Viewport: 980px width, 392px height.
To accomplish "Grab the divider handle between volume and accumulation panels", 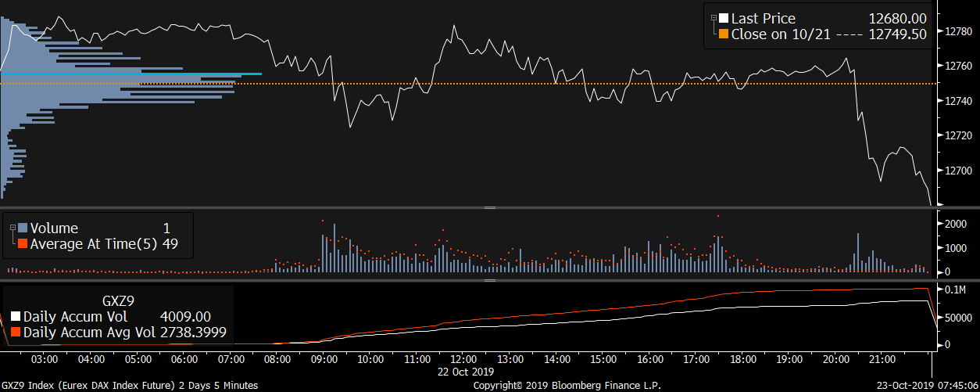I will (490, 279).
